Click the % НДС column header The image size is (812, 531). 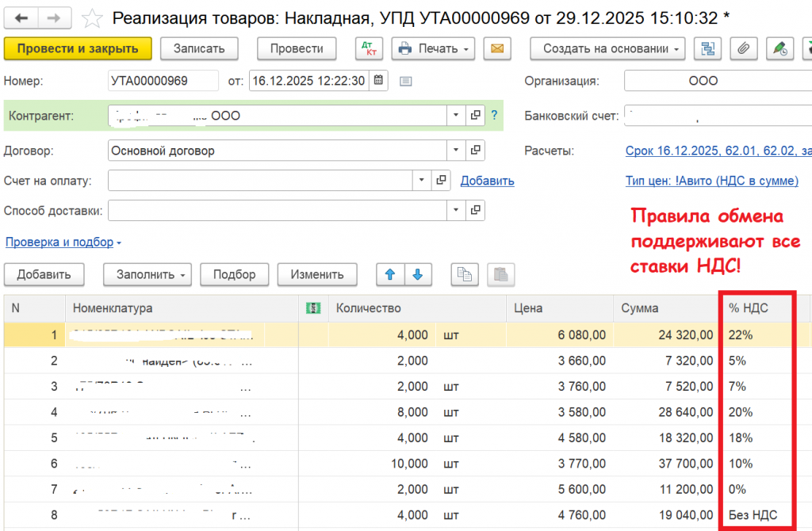(x=757, y=308)
